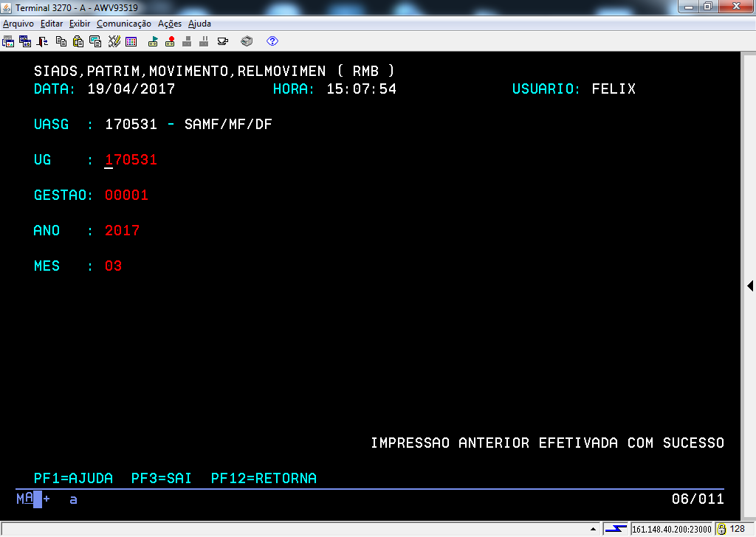Screen dimensions: 756x537
Task: Click the MES field value 03
Action: click(x=113, y=266)
